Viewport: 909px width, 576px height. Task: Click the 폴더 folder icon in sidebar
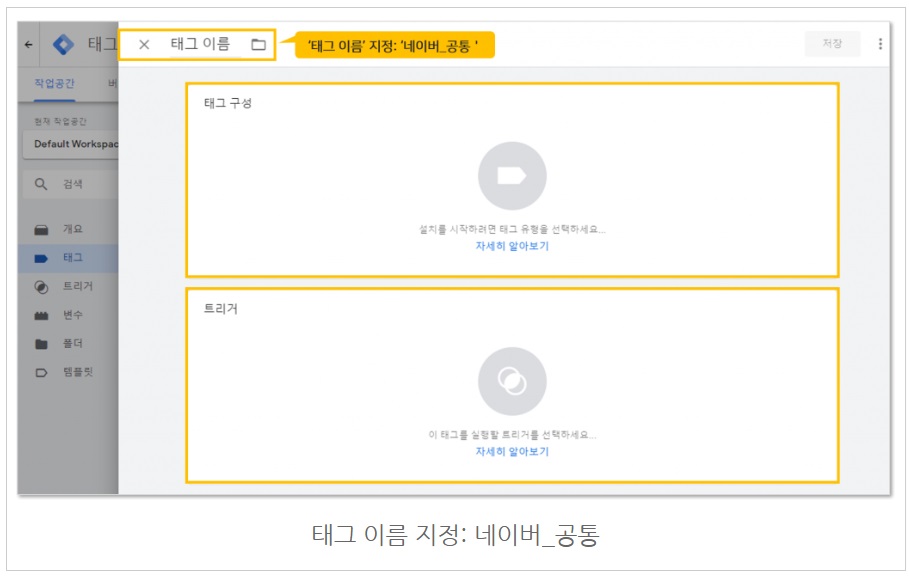(41, 344)
